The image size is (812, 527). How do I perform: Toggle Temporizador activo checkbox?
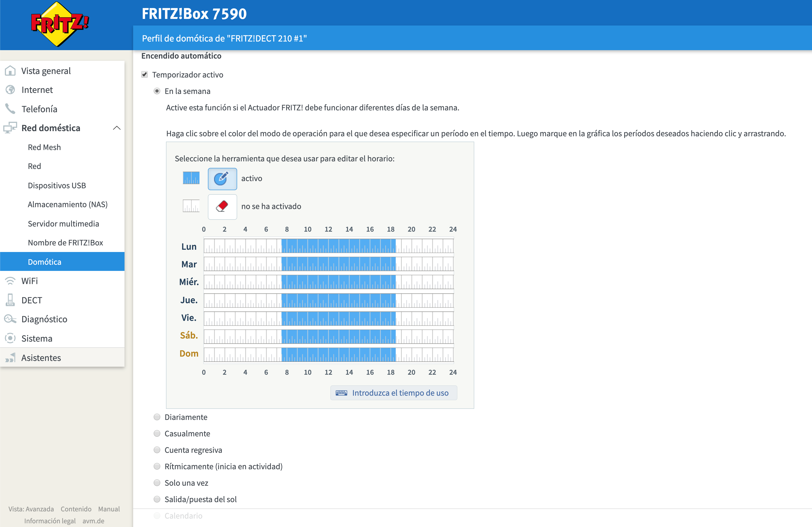pyautogui.click(x=145, y=74)
